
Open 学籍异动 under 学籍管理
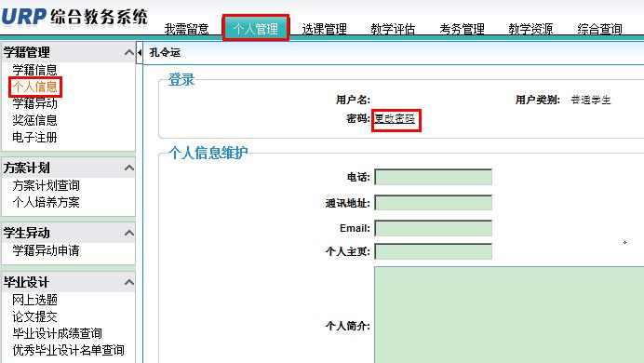(x=35, y=103)
